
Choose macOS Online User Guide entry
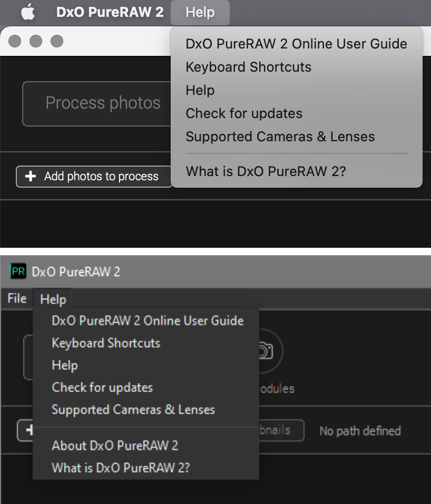pos(297,44)
